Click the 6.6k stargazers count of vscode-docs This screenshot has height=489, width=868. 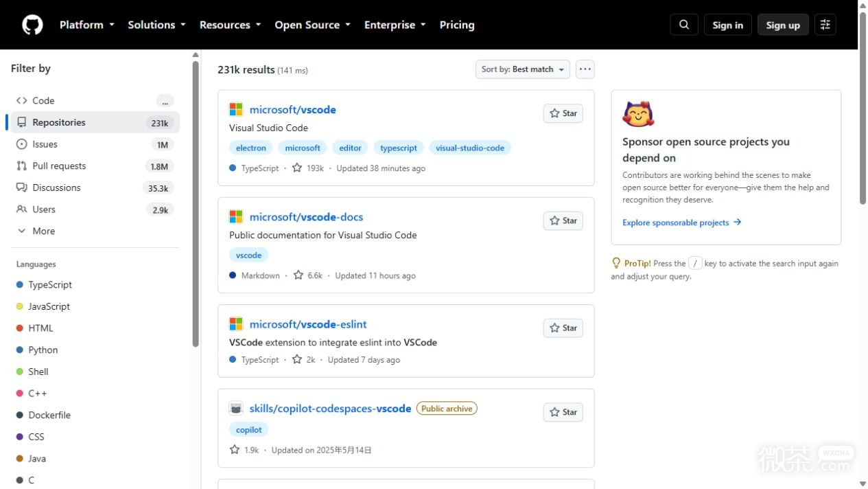[308, 275]
